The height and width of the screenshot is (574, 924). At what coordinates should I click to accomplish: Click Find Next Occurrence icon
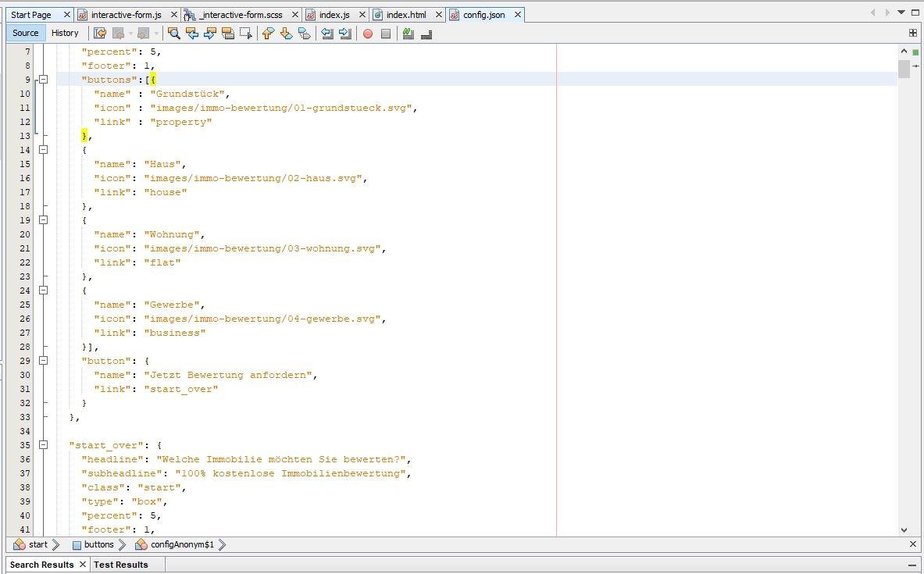coord(209,34)
